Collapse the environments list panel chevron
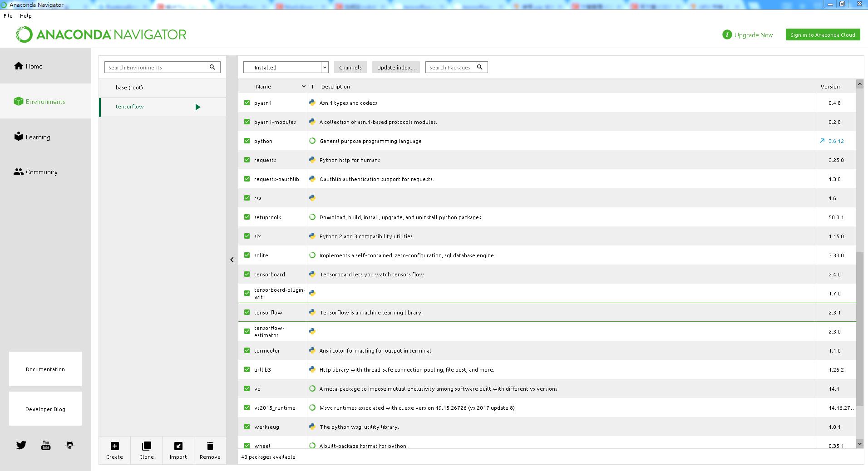Viewport: 868px width, 471px height. [232, 260]
